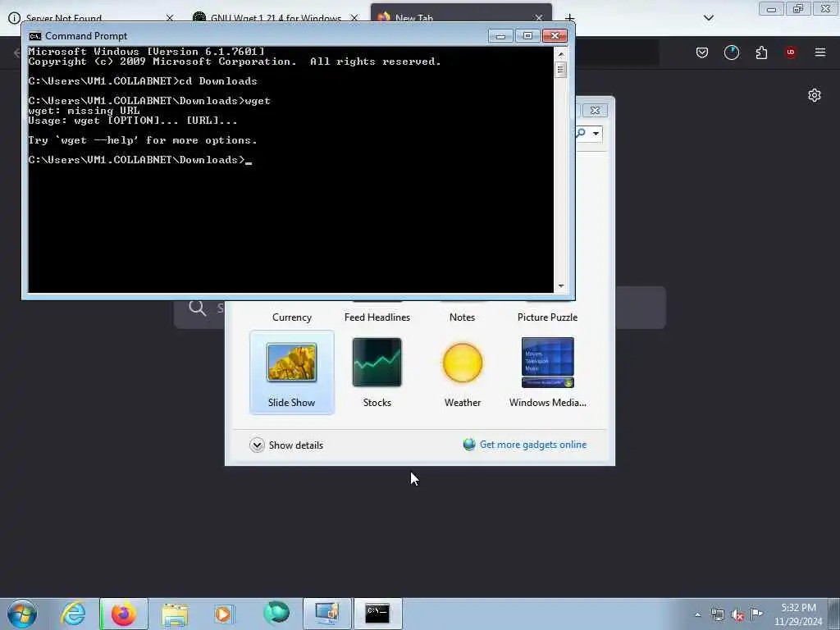Open a new Firefox tab

[569, 17]
